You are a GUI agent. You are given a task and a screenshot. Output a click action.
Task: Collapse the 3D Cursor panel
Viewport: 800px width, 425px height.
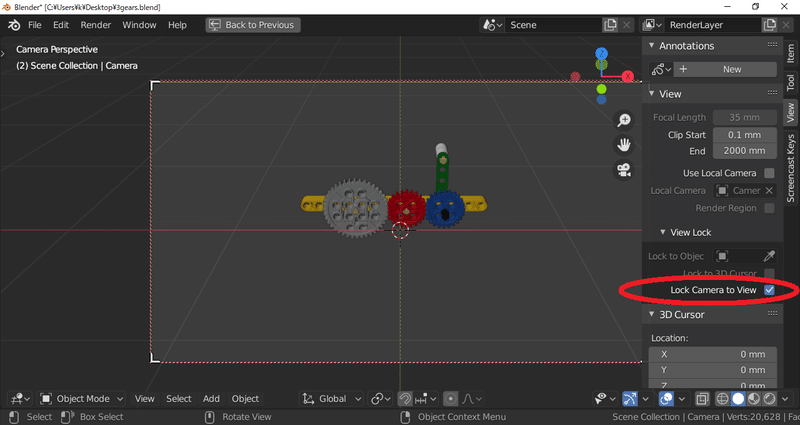point(652,314)
